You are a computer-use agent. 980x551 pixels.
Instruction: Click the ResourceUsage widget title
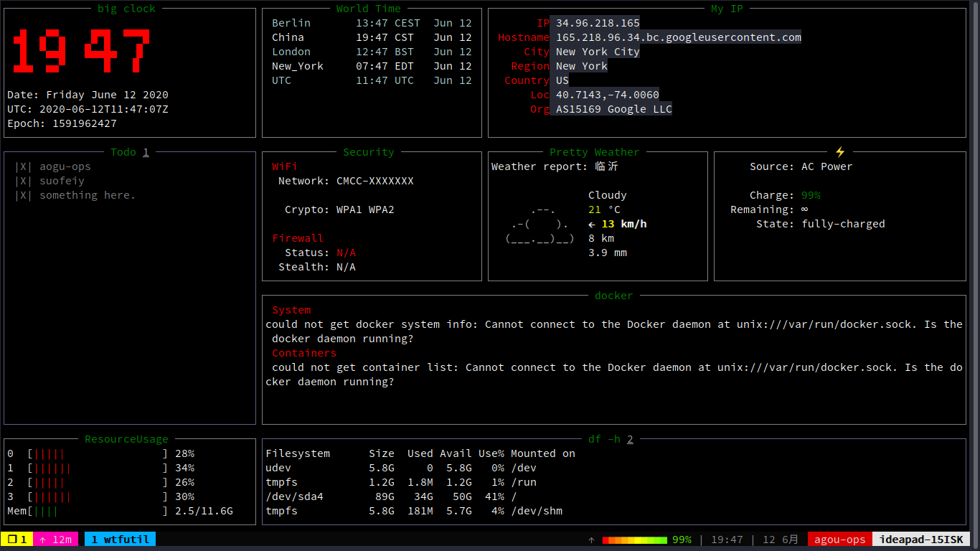click(127, 439)
